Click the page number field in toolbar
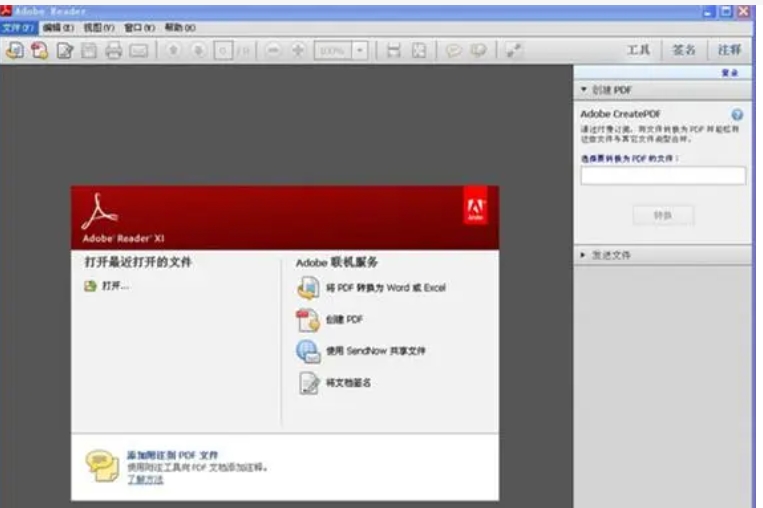This screenshot has width=763, height=508. pyautogui.click(x=223, y=51)
